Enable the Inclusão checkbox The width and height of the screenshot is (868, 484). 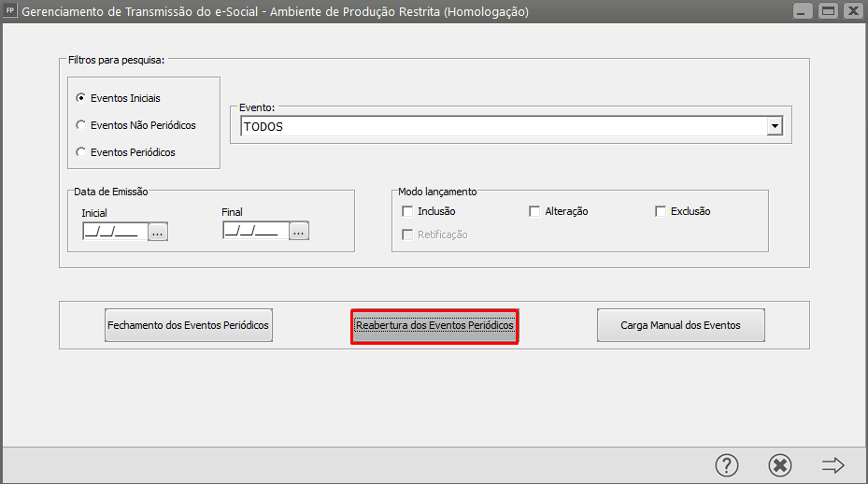(407, 211)
